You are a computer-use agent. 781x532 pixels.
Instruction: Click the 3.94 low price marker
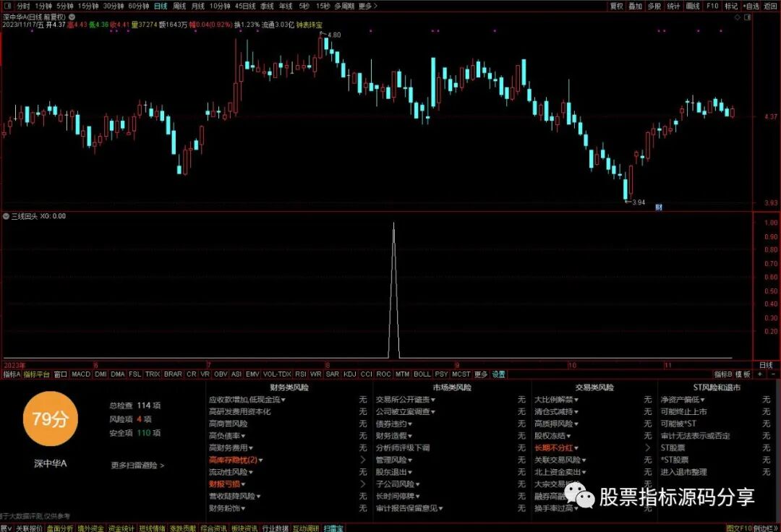point(638,202)
